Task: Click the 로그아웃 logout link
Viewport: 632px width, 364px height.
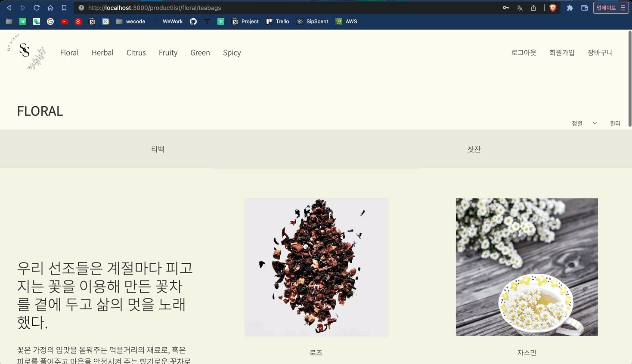Action: point(524,52)
